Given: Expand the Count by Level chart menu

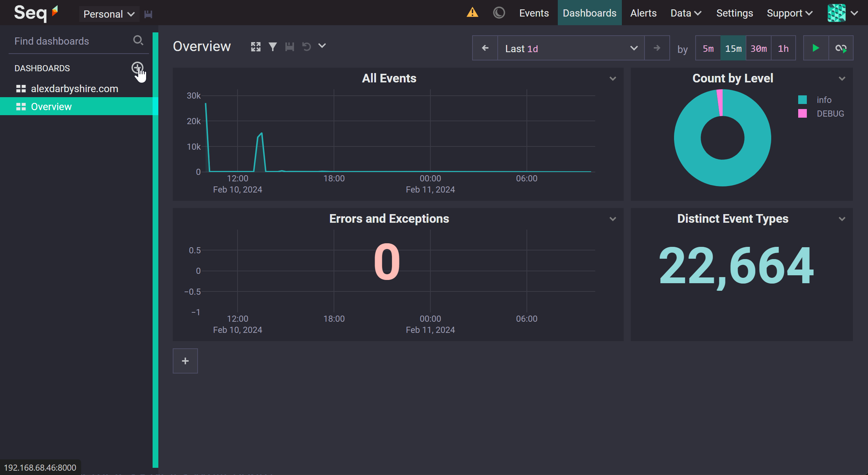Looking at the screenshot, I should [842, 78].
